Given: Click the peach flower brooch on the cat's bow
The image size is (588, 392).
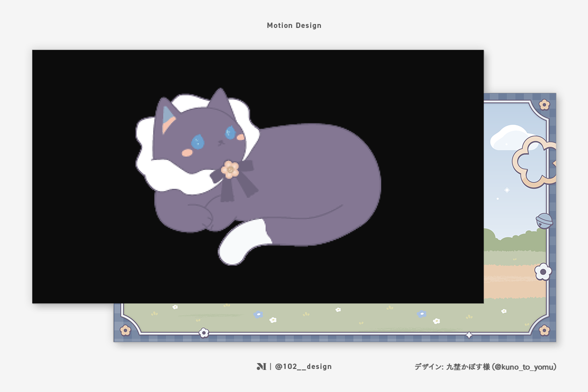Looking at the screenshot, I should 230,169.
